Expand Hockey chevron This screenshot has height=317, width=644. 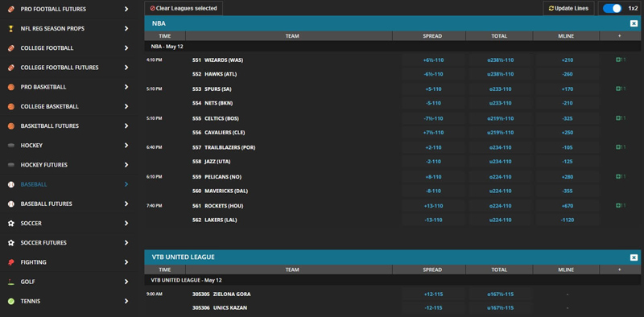pos(126,146)
